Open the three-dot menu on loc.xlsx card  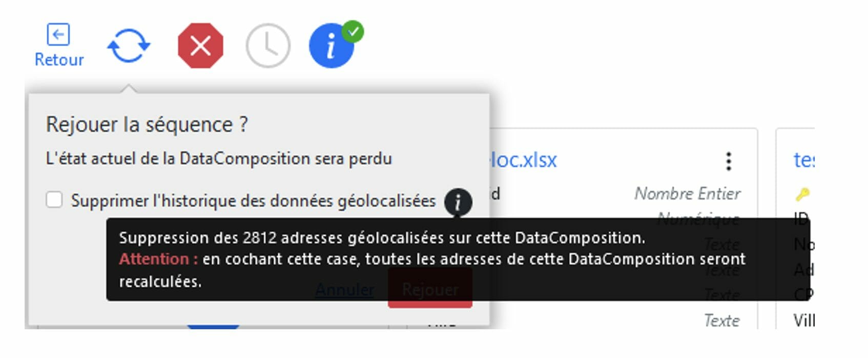(x=729, y=161)
